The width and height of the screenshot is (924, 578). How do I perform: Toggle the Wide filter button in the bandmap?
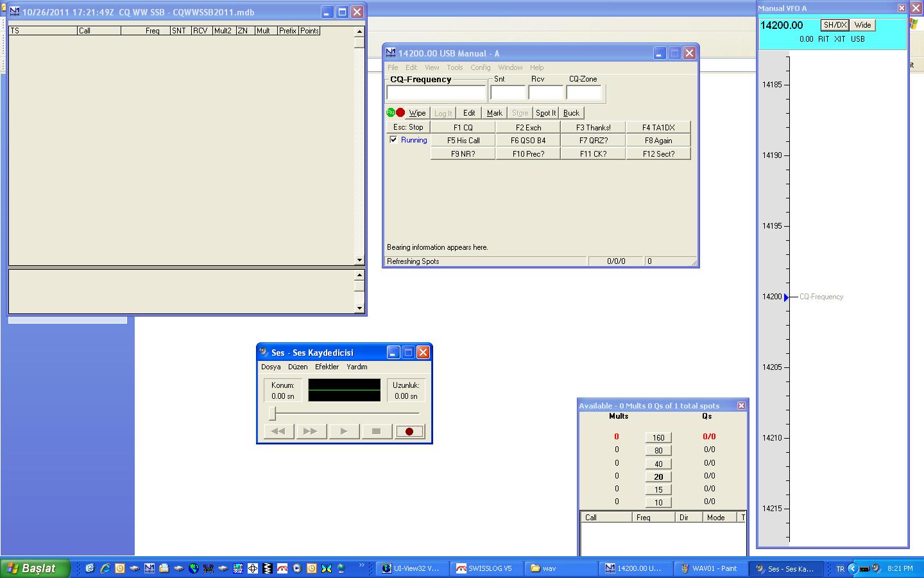[x=862, y=25]
